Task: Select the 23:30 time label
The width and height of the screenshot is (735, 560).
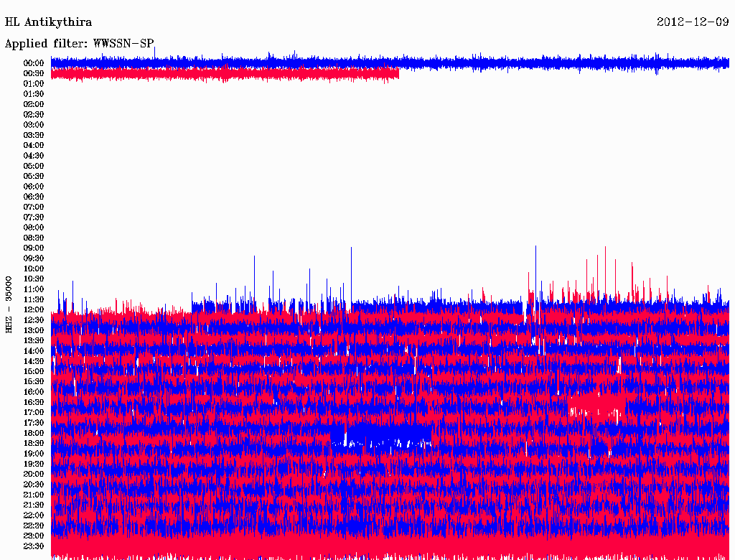Action: coord(34,546)
